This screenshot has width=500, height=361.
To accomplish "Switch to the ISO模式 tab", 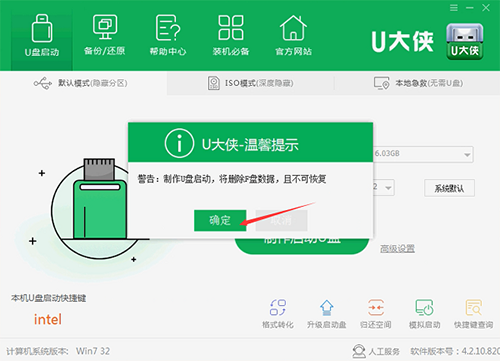I will 250,83.
